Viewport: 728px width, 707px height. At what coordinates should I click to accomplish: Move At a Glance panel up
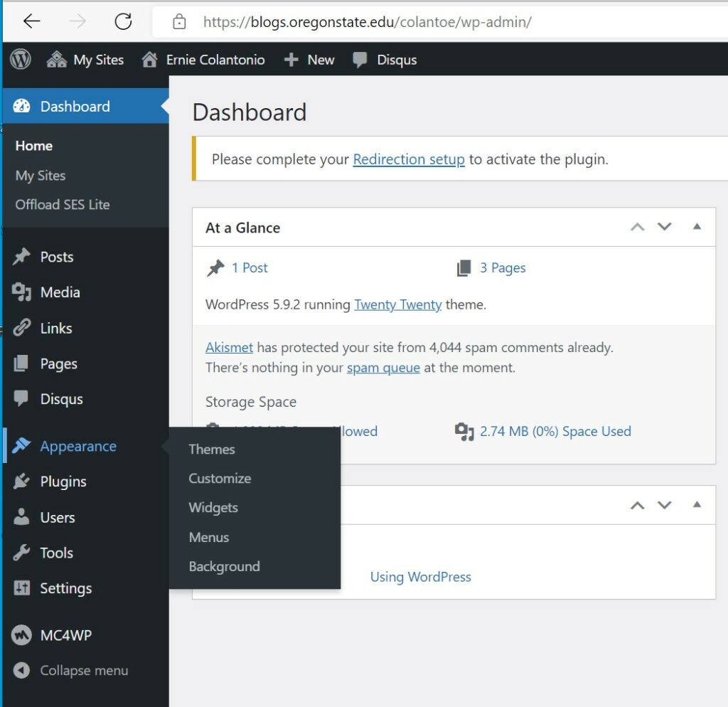pos(638,227)
